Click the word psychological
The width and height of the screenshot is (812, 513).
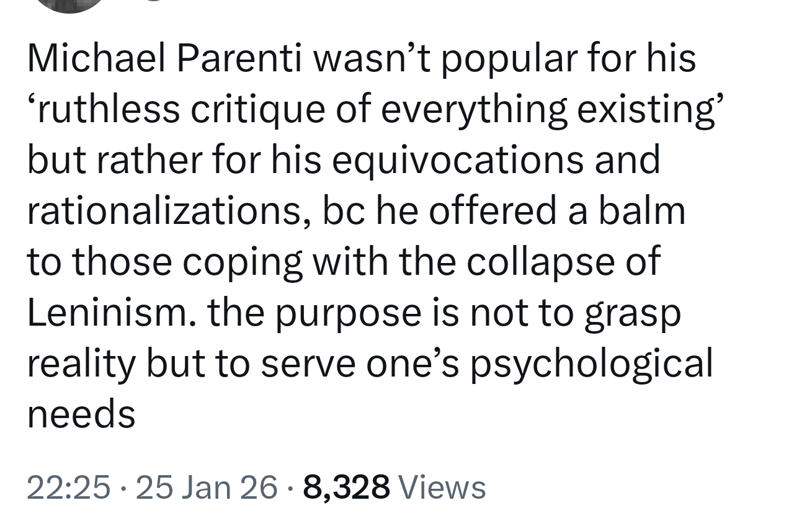coord(591,364)
